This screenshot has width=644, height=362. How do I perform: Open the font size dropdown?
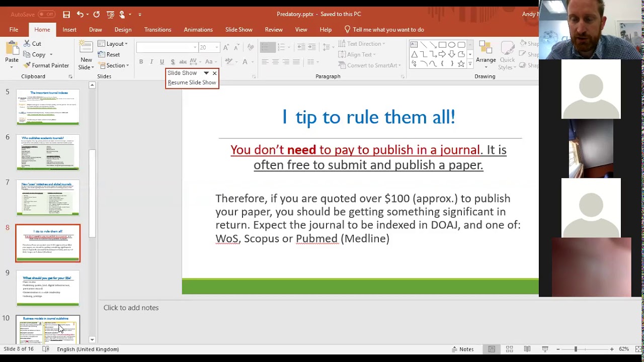point(216,47)
